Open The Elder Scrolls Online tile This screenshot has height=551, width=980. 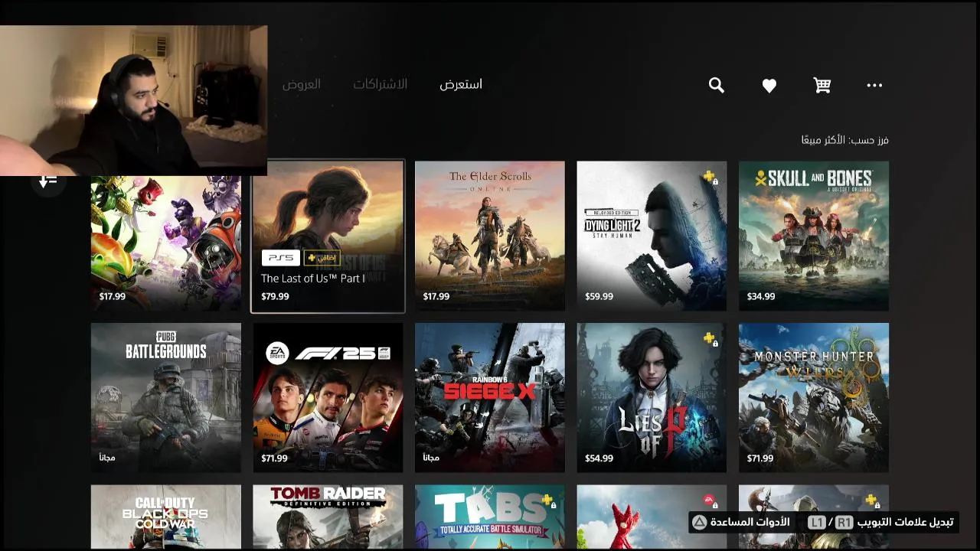pyautogui.click(x=490, y=236)
